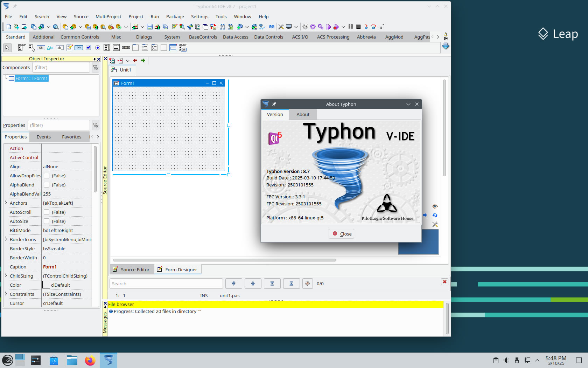Expand the BorderIcons property
588x368 pixels.
[6, 239]
